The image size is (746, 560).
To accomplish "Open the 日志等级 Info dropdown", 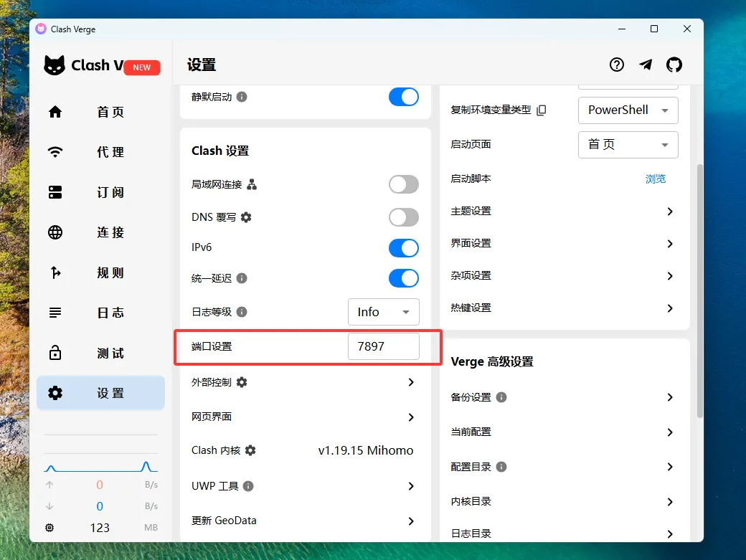I will (x=384, y=312).
